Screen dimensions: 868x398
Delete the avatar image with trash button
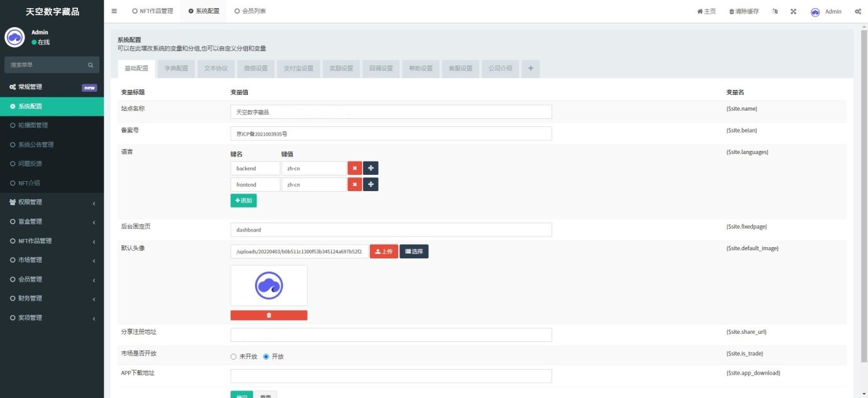coord(269,315)
